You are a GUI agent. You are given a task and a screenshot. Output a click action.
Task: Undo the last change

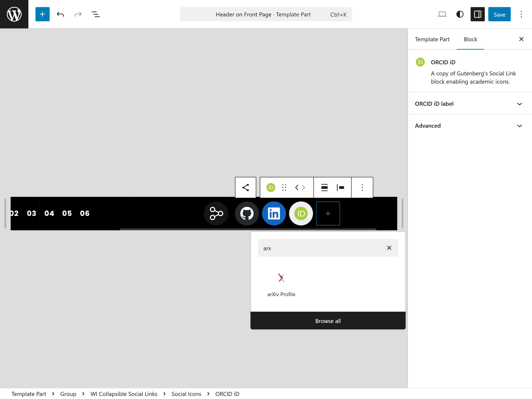click(x=60, y=14)
